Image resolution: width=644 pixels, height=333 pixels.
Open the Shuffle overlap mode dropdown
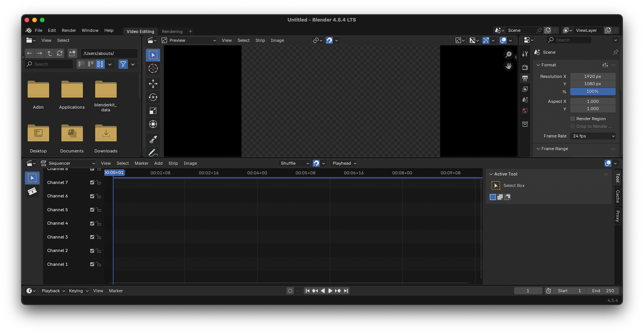pyautogui.click(x=294, y=163)
